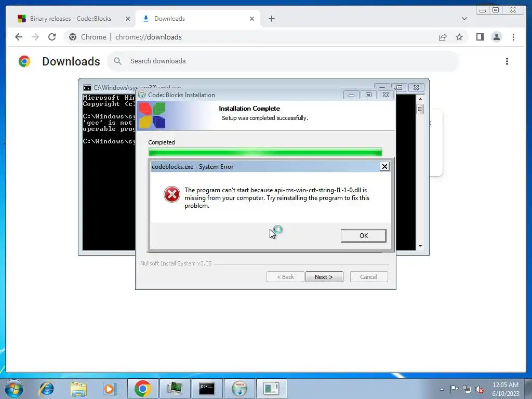
Task: Open the Action Center flag icon
Action: (454, 389)
